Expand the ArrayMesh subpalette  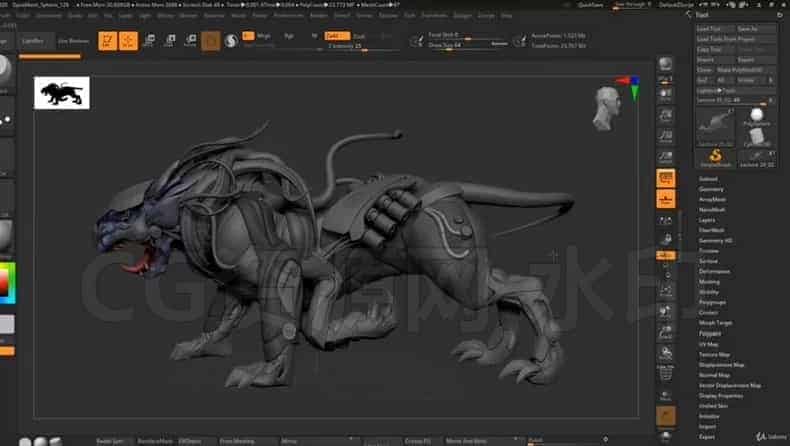coord(712,200)
